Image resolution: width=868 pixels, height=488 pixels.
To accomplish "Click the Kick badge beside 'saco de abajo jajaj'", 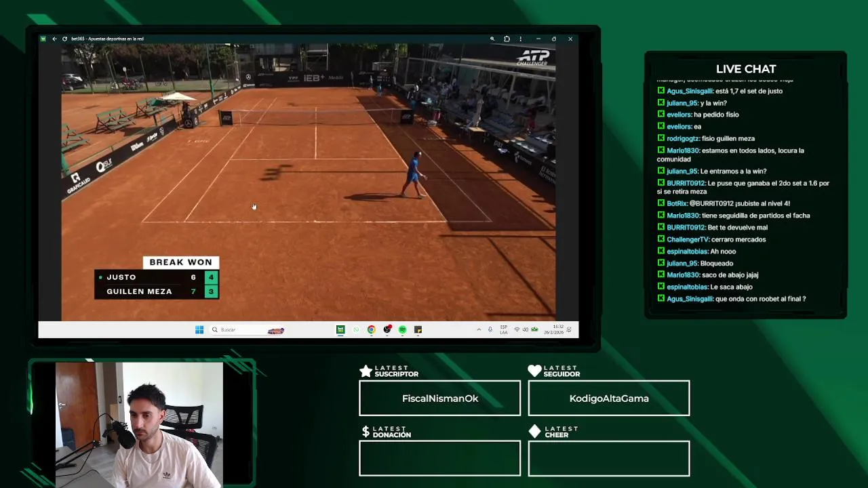I will (660, 275).
